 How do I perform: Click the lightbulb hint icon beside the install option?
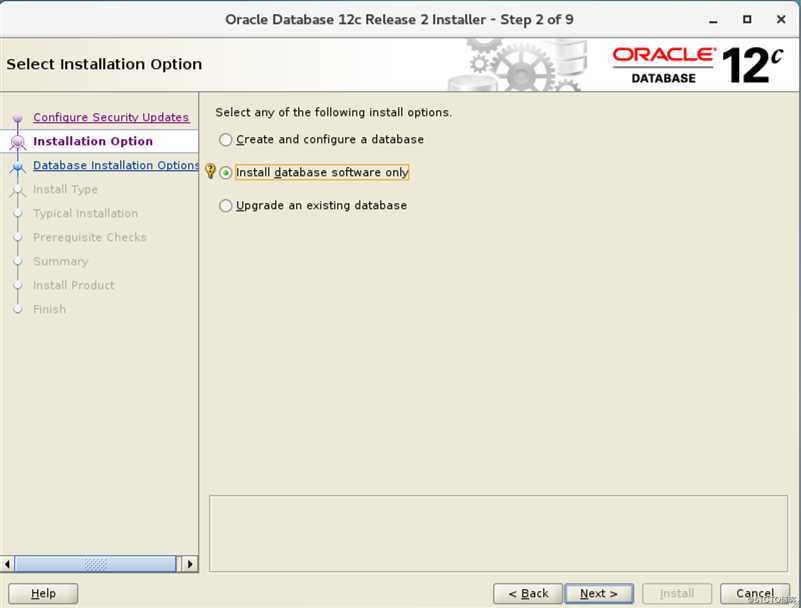[210, 171]
